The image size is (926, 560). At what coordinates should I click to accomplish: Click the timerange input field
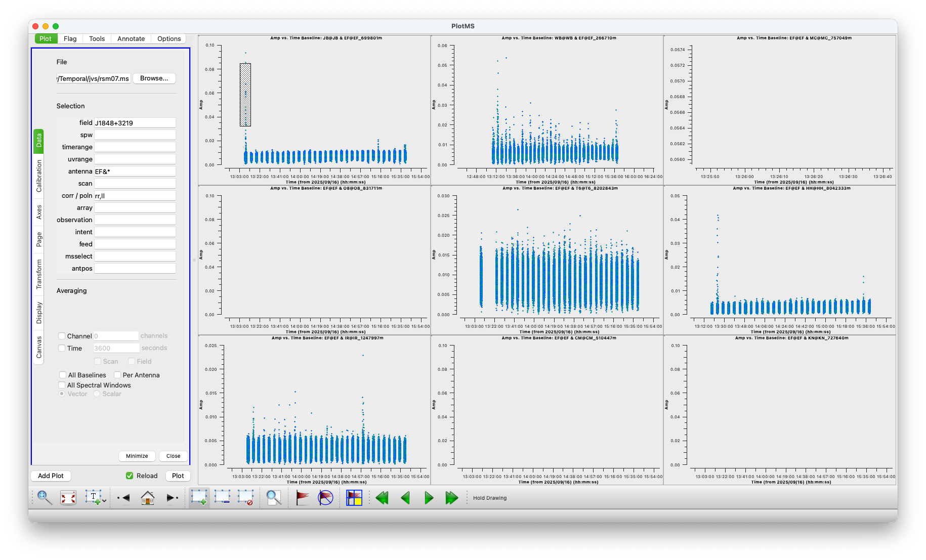tap(135, 147)
